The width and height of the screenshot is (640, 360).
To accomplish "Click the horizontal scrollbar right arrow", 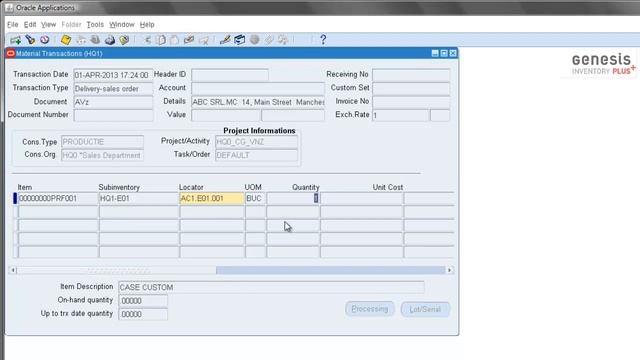I will (x=450, y=270).
